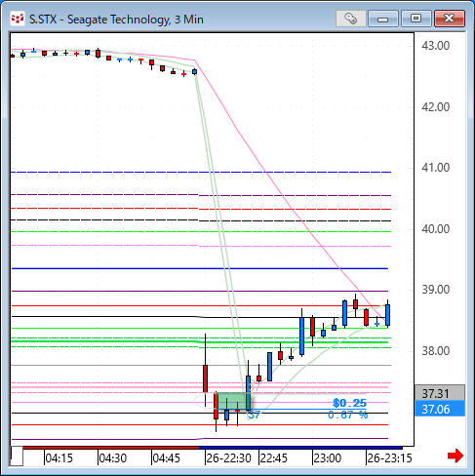This screenshot has height=476, width=475.
Task: Click the link windows chain icon button
Action: click(351, 19)
